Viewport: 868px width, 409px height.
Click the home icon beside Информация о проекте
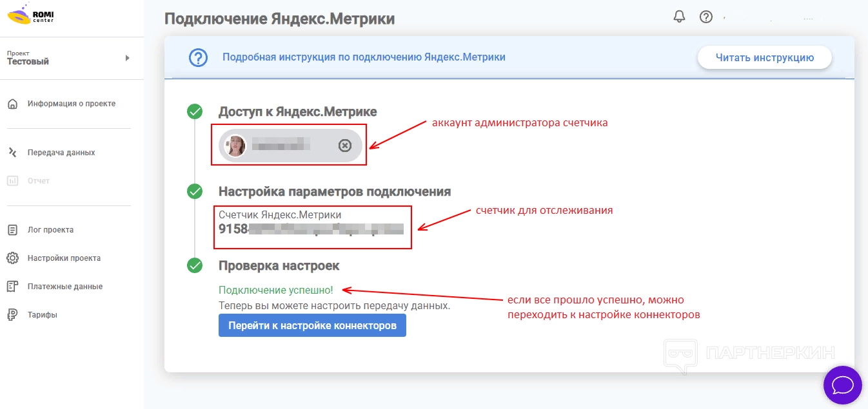point(12,104)
